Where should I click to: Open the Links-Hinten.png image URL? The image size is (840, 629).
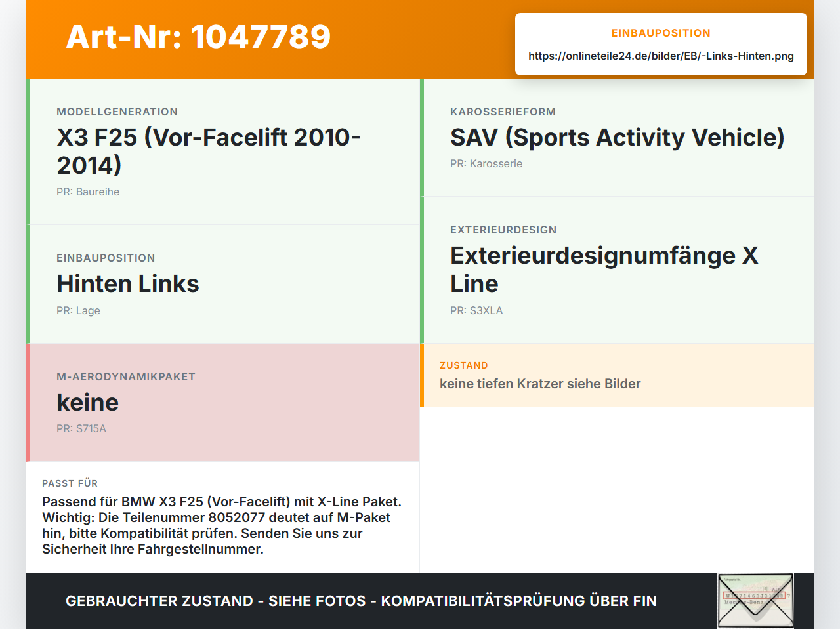point(661,56)
